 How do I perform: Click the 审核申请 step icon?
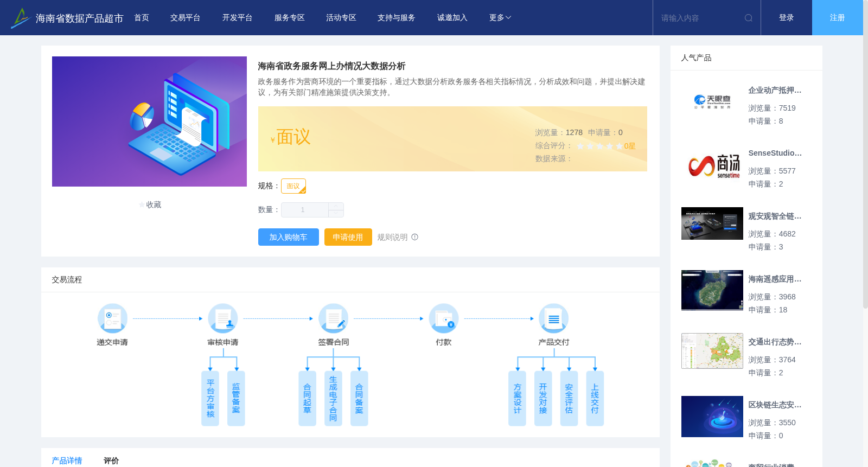[x=223, y=318]
